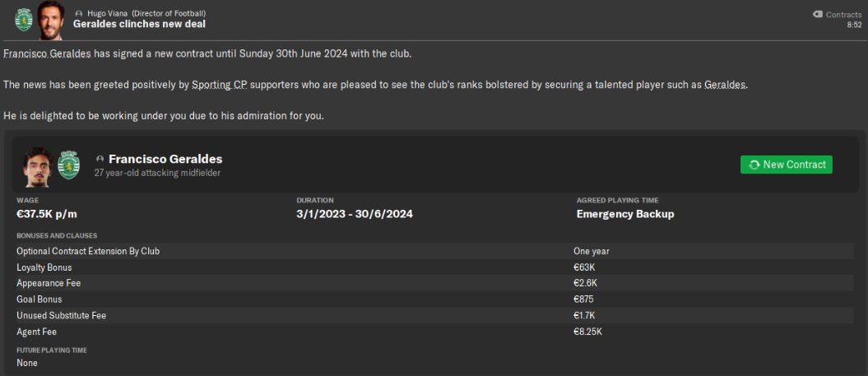Follow the Sporting CP link in news text
The height and width of the screenshot is (376, 868).
point(219,85)
